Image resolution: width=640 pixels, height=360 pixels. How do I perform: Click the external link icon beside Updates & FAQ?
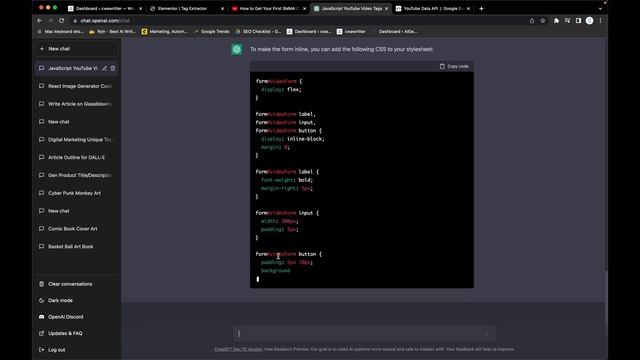click(x=42, y=333)
